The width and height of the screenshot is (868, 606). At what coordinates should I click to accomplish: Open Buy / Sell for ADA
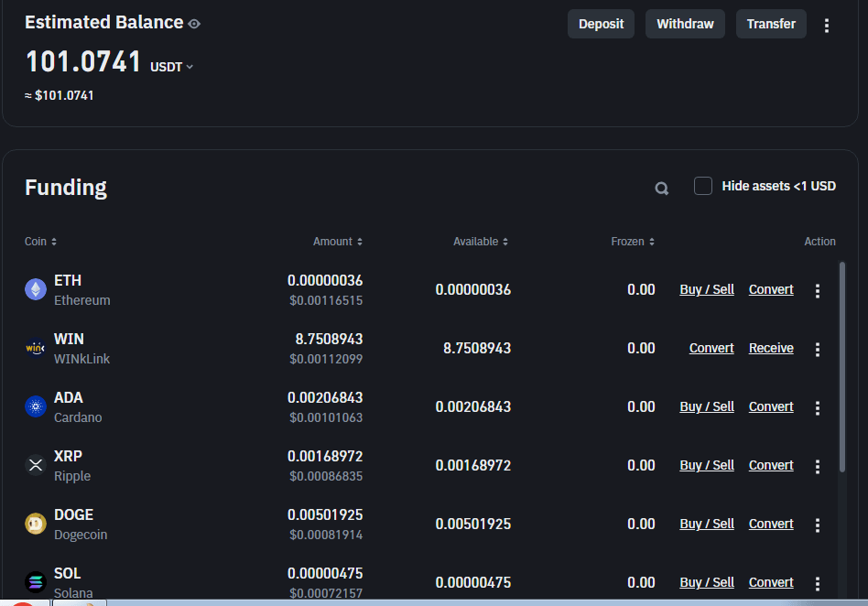pyautogui.click(x=707, y=406)
